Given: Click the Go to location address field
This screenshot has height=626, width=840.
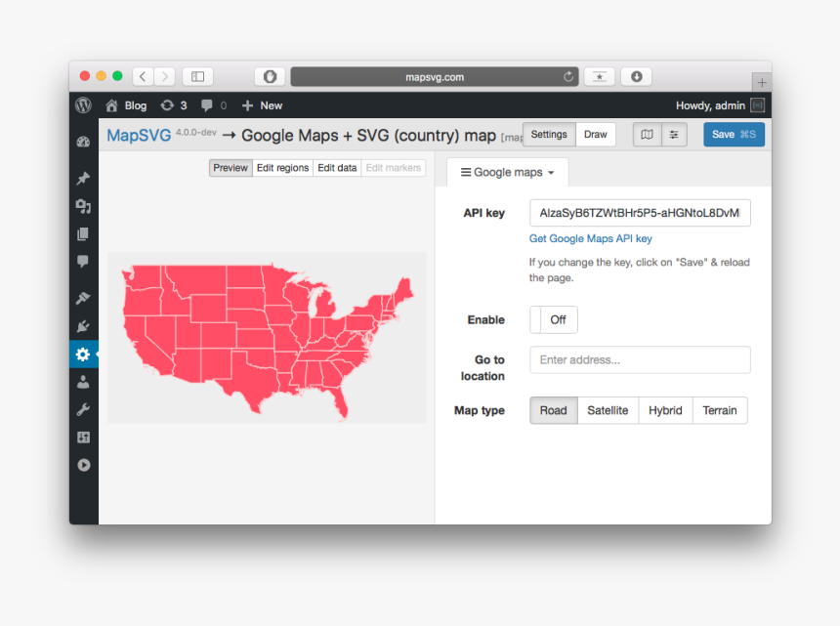Looking at the screenshot, I should [x=640, y=359].
